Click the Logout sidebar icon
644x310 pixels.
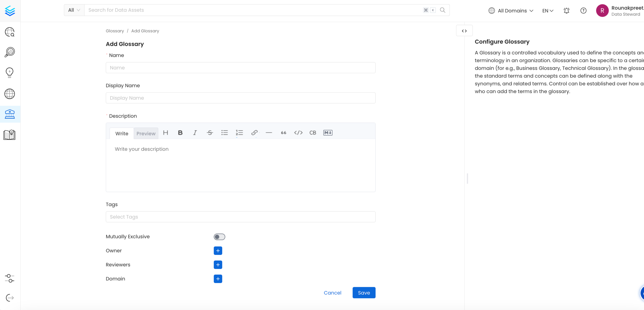pos(10,298)
